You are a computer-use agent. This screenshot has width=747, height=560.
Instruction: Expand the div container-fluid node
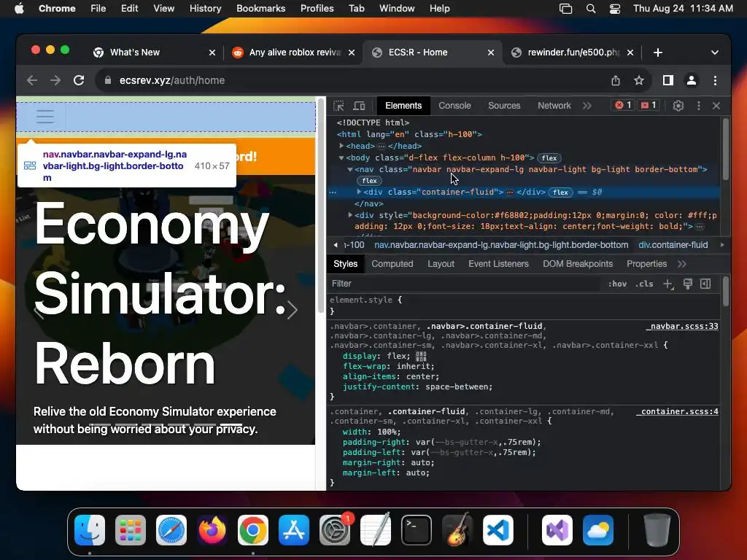tap(359, 192)
